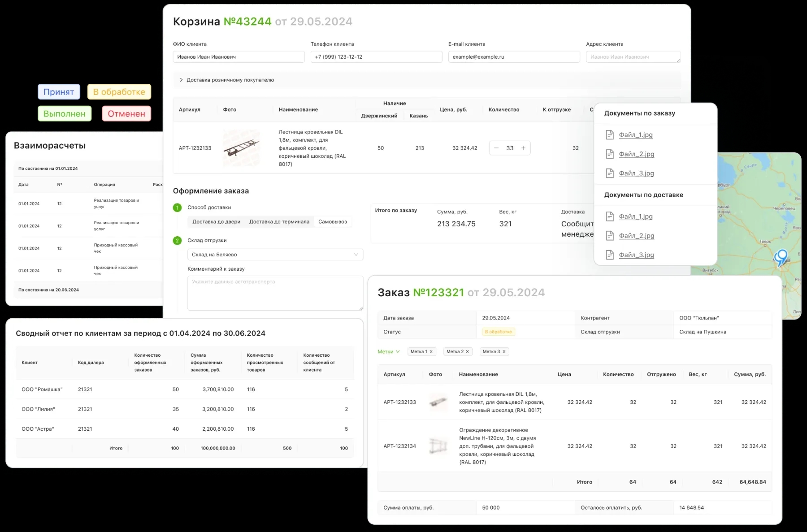Viewport: 807px width, 532px height.
Task: Click the ФИО клиента input field
Action: pyautogui.click(x=239, y=57)
